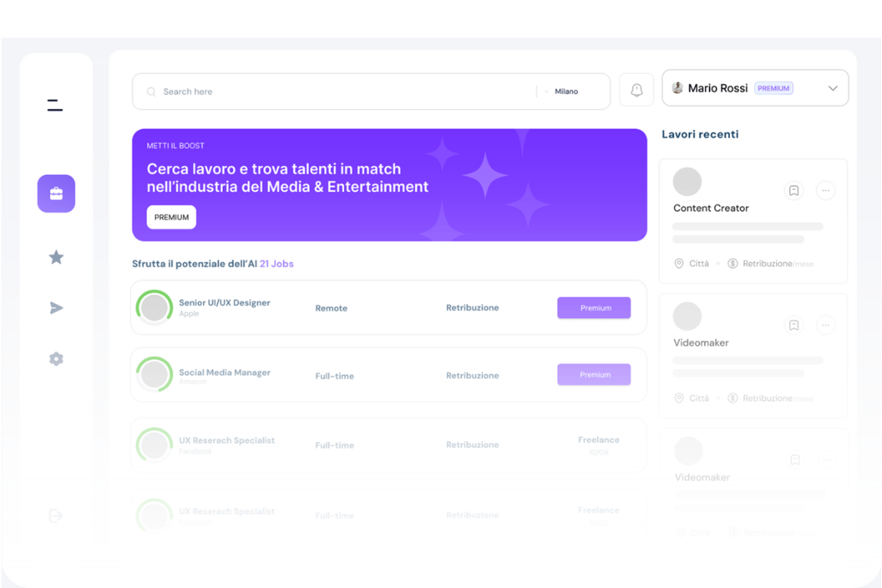Image resolution: width=882 pixels, height=588 pixels.
Task: Open the UX Reserach Specialist Facebook listing
Action: pyautogui.click(x=227, y=441)
